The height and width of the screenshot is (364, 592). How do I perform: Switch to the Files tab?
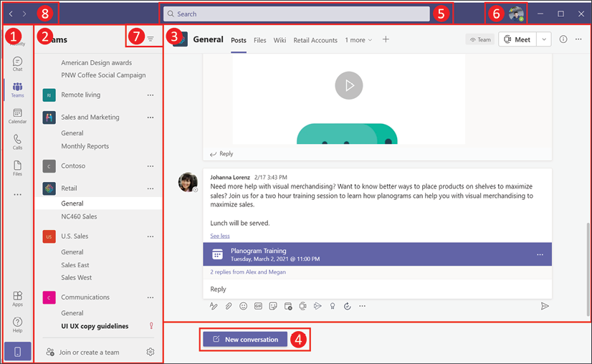pyautogui.click(x=259, y=40)
